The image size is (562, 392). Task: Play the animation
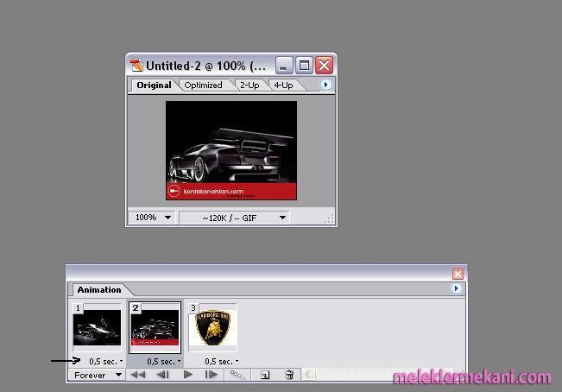[x=187, y=375]
